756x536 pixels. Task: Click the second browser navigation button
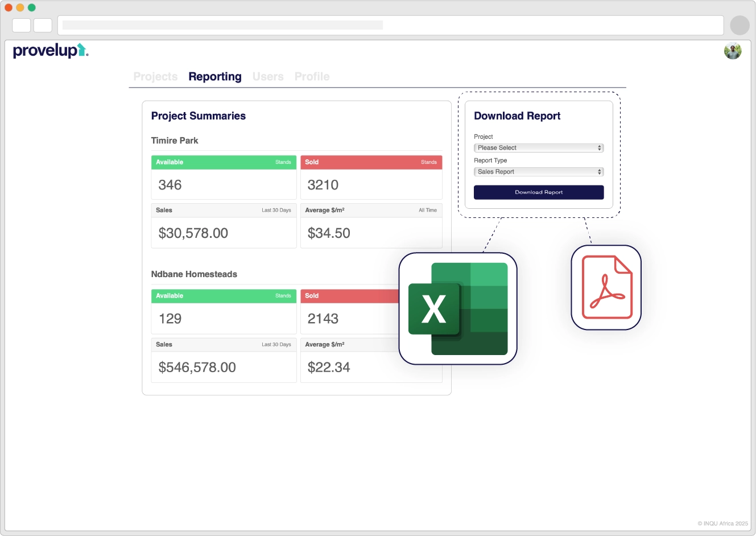click(x=43, y=25)
